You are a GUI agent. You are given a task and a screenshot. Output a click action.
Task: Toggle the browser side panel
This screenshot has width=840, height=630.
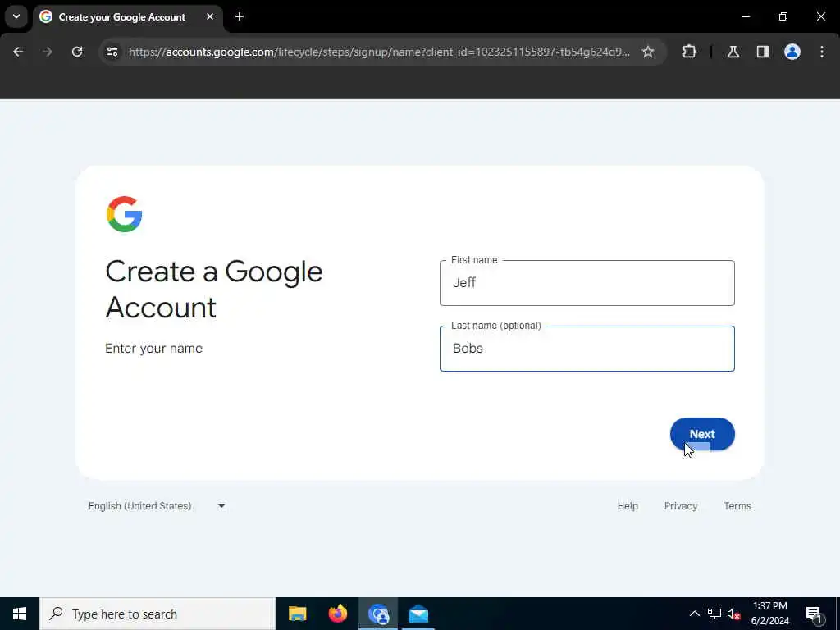click(762, 52)
